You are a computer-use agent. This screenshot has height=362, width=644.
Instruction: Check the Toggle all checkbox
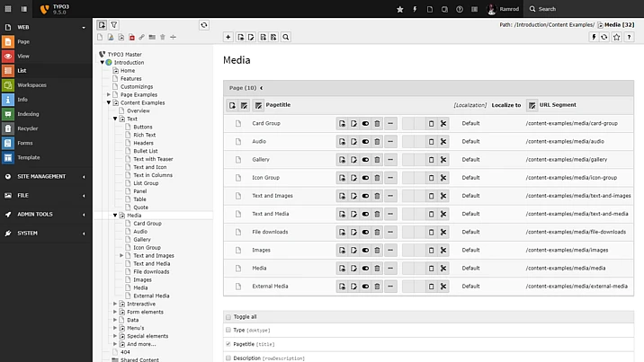228,316
